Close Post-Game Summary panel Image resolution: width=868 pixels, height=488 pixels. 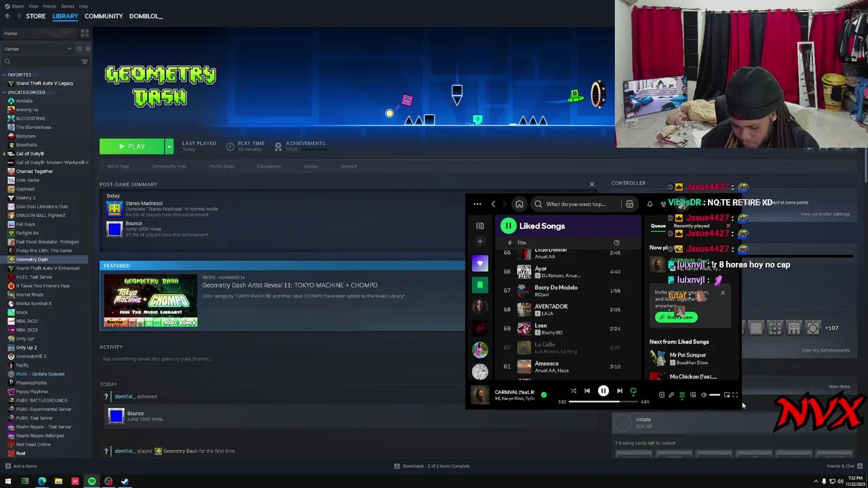point(591,184)
